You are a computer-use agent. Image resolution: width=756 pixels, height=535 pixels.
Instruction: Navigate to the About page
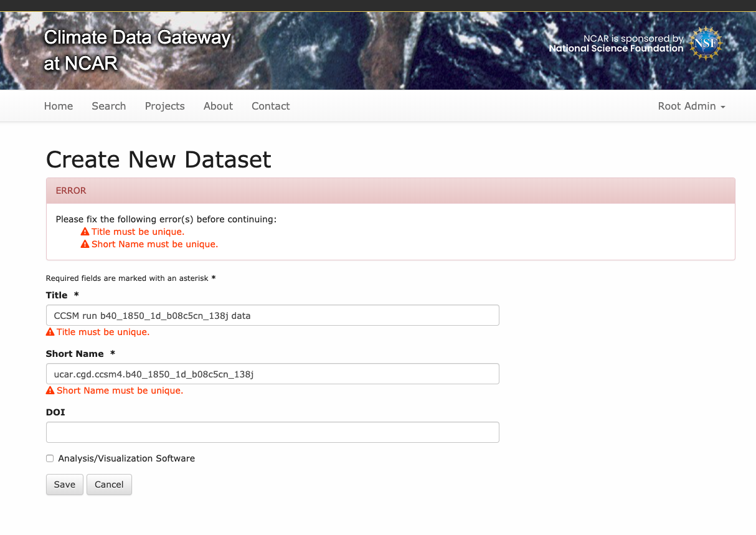point(218,106)
